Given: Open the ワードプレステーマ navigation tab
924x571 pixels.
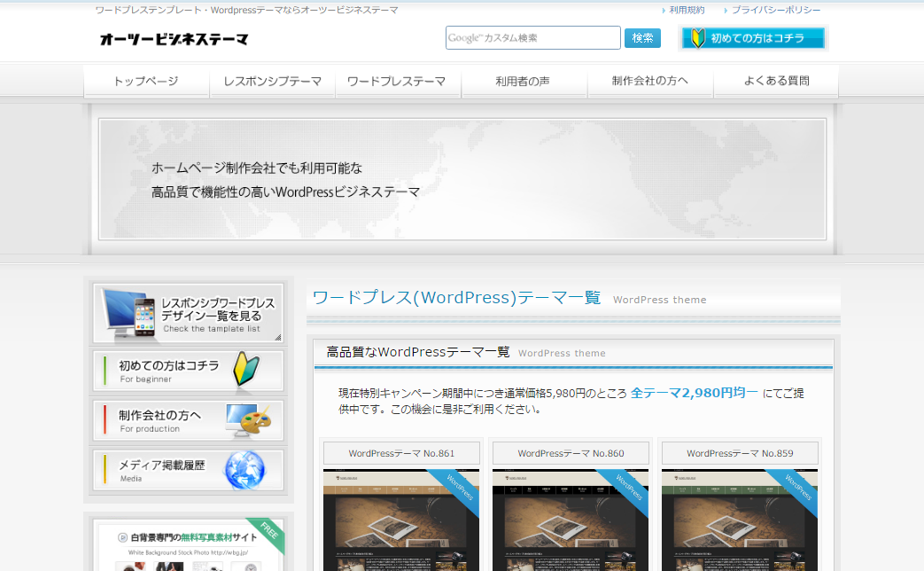Looking at the screenshot, I should coord(398,82).
